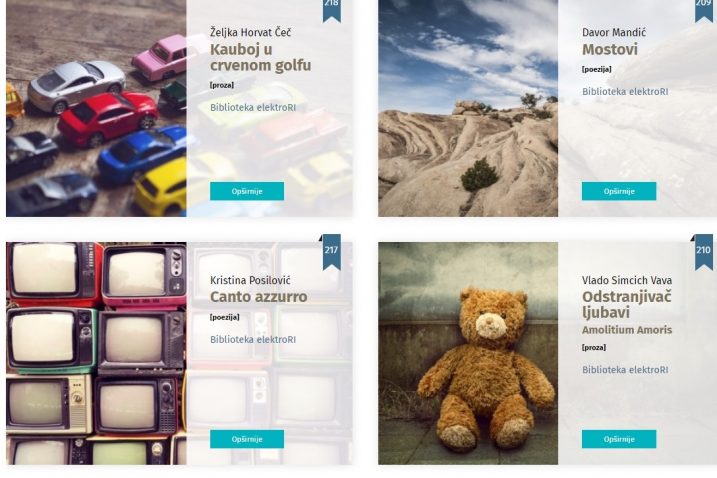The image size is (717, 478).
Task: Select Biblioteka elektroRI under Kauboj u crvenom golfu
Action: pos(253,107)
